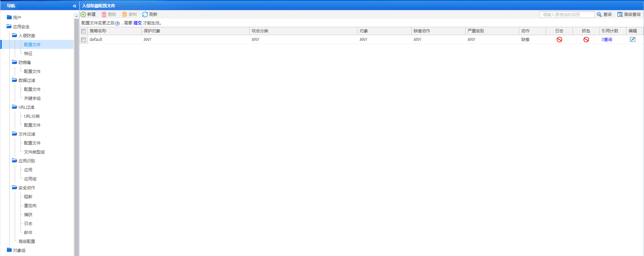Toggle packet capture icon for default row

[586, 40]
